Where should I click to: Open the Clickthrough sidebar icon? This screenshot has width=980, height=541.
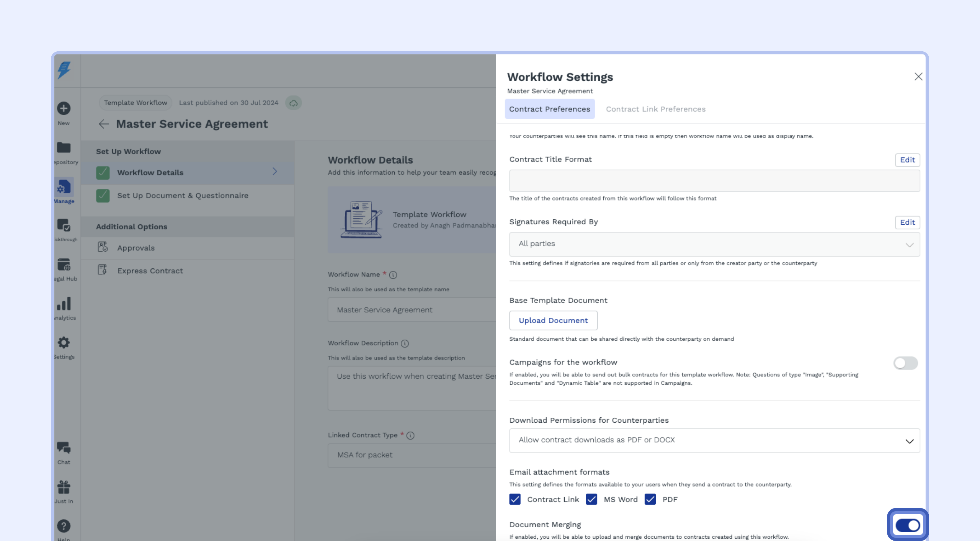point(64,225)
